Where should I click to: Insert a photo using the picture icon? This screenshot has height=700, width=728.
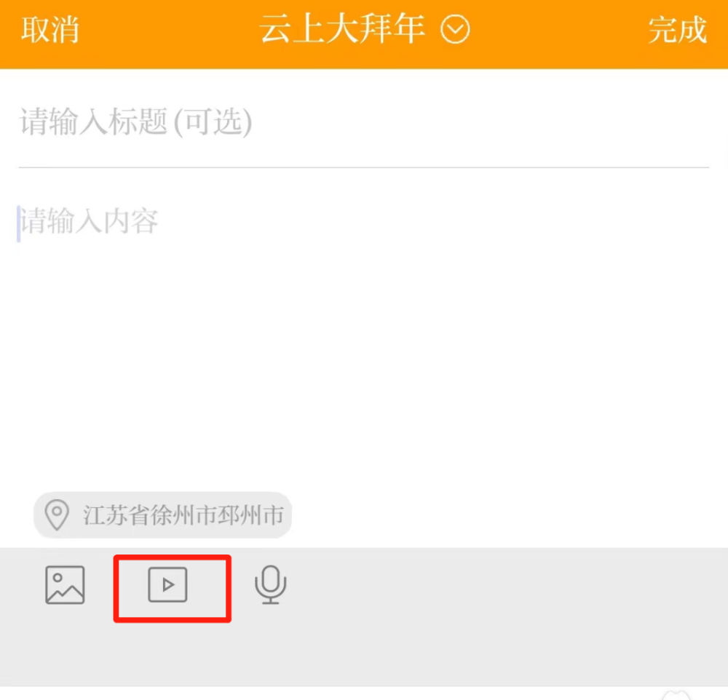[x=65, y=584]
